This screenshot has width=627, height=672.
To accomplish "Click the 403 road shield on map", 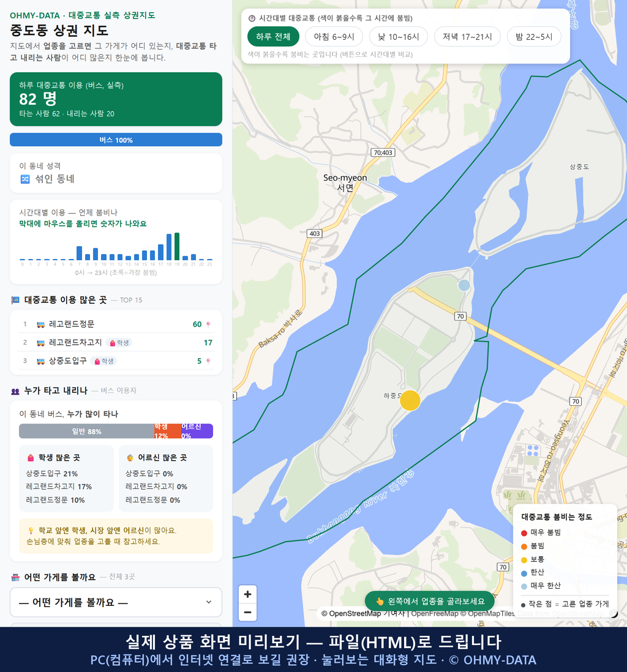I will pyautogui.click(x=315, y=234).
